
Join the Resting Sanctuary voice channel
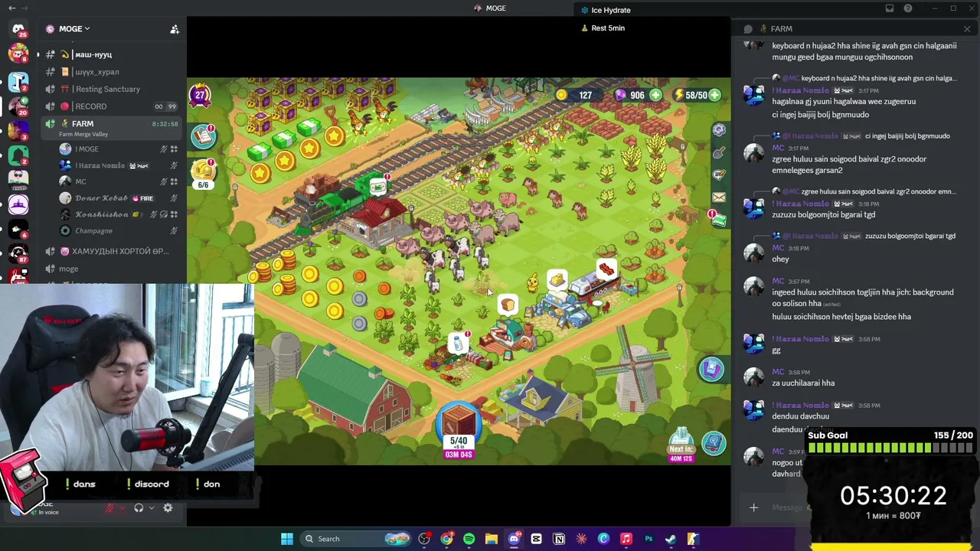click(111, 89)
